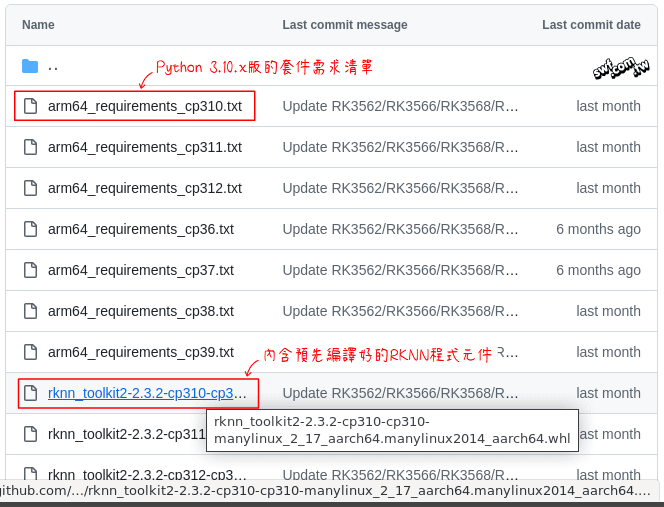664x507 pixels.
Task: Click 'last month' date in cp38.txt row
Action: (608, 311)
